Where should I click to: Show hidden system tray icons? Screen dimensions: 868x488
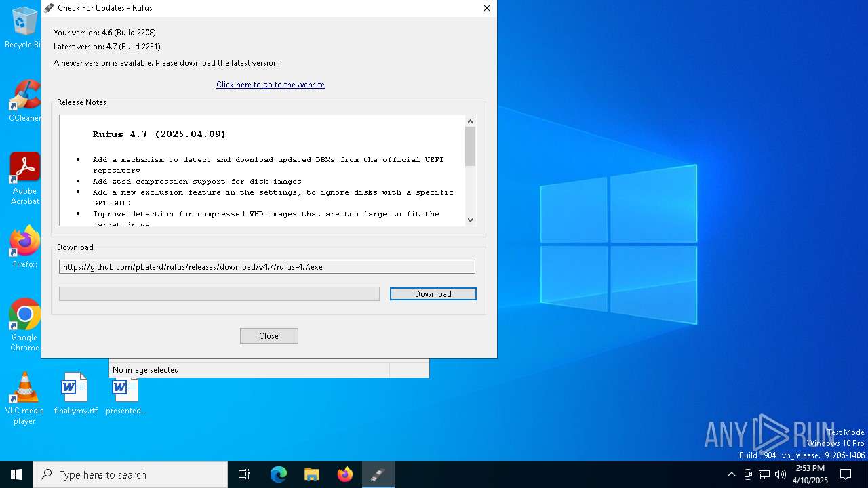click(731, 474)
